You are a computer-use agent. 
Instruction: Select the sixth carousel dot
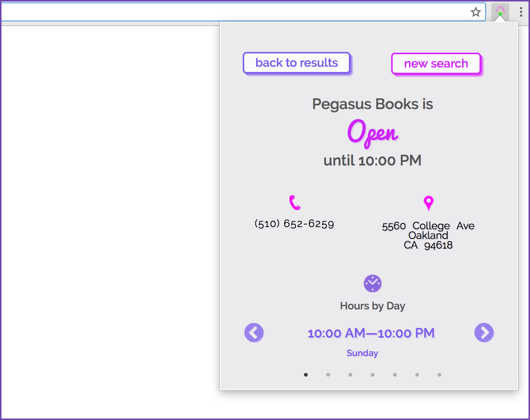(x=417, y=375)
